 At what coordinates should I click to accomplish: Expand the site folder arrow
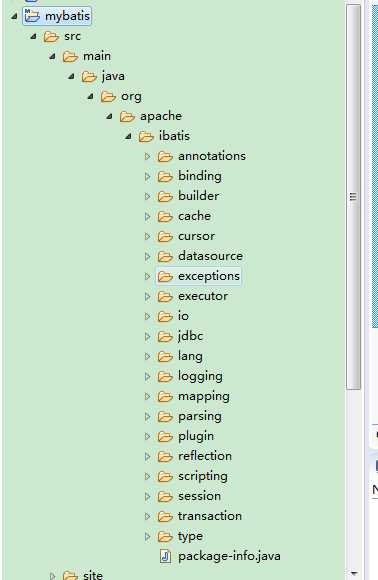pyautogui.click(x=52, y=575)
